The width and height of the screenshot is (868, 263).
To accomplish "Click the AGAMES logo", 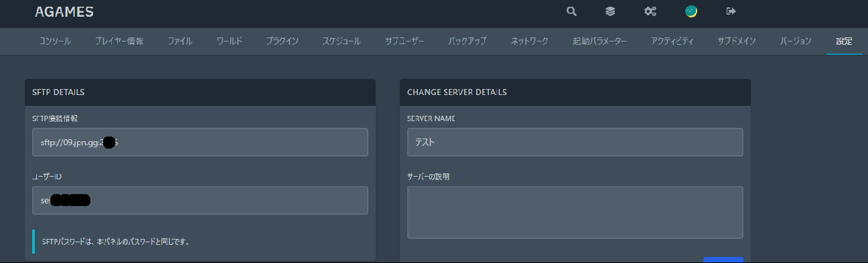I will [64, 12].
